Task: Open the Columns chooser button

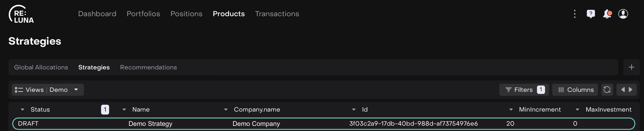Action: tap(575, 90)
